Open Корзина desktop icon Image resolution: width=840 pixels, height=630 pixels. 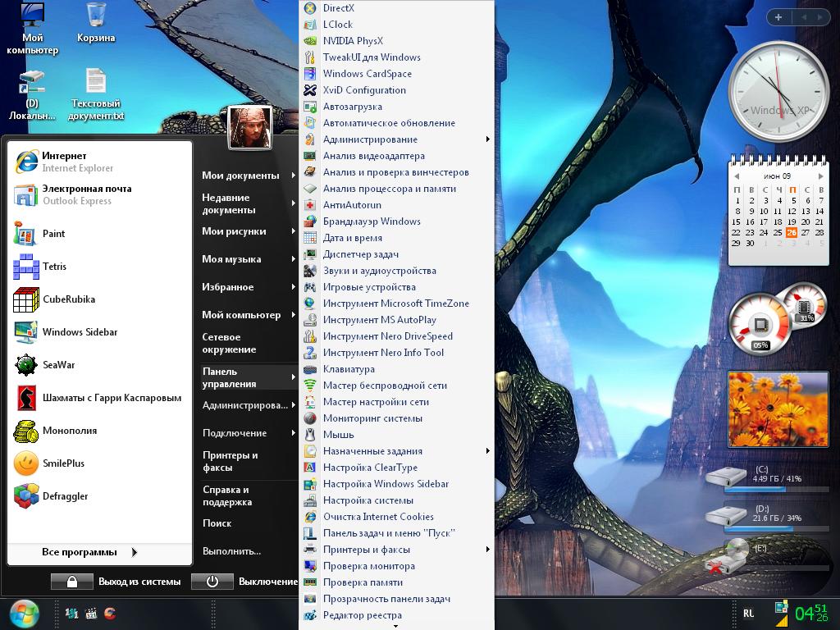[x=96, y=24]
